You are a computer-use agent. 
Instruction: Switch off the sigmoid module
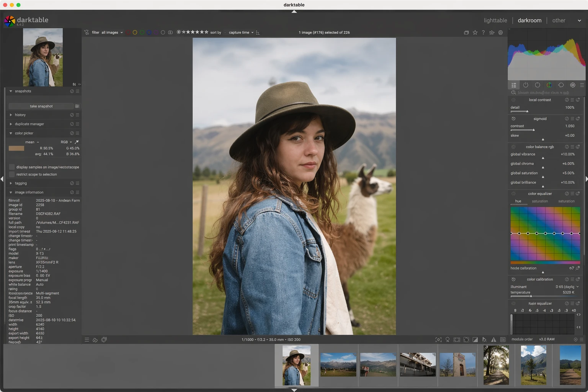pyautogui.click(x=513, y=119)
